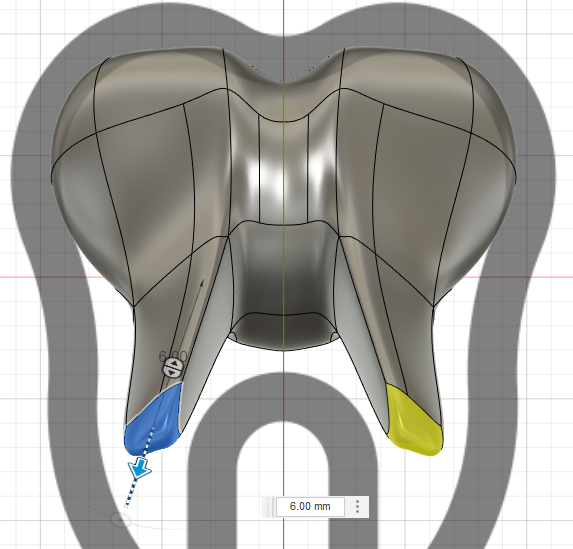Click the faint 6.00 dimension label on model
The image size is (573, 549).
[x=172, y=356]
